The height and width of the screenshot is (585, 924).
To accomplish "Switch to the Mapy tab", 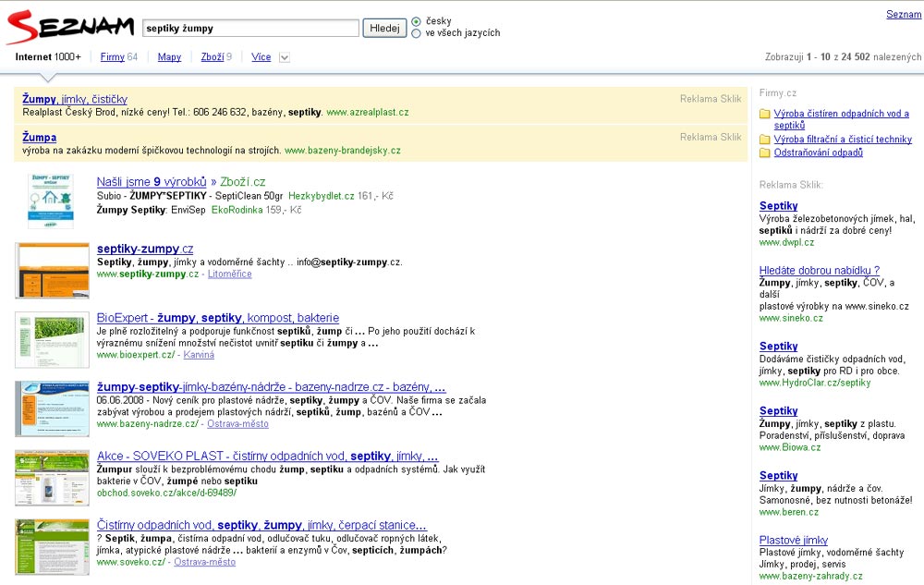I will 169,56.
